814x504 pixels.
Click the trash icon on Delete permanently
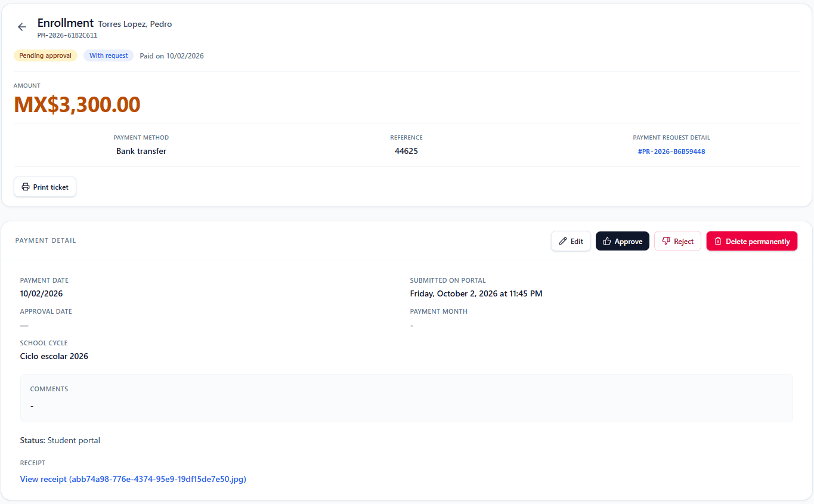[x=718, y=241]
